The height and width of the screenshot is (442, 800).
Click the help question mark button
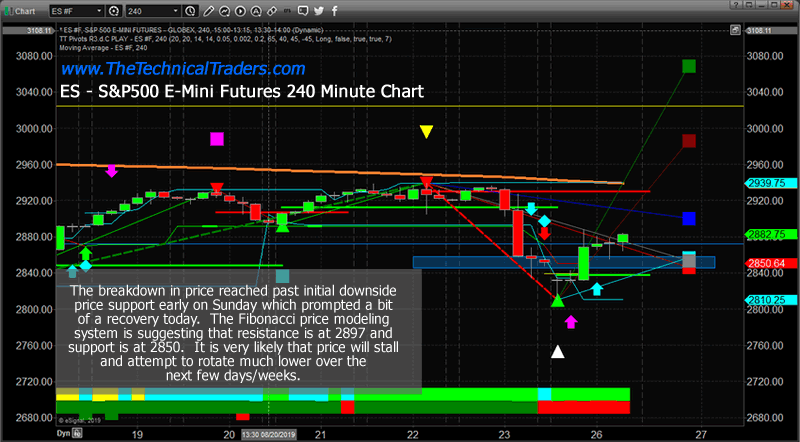735,5
